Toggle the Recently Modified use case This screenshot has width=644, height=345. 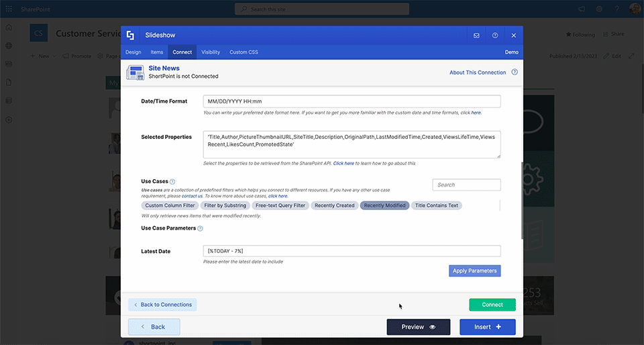click(x=385, y=205)
